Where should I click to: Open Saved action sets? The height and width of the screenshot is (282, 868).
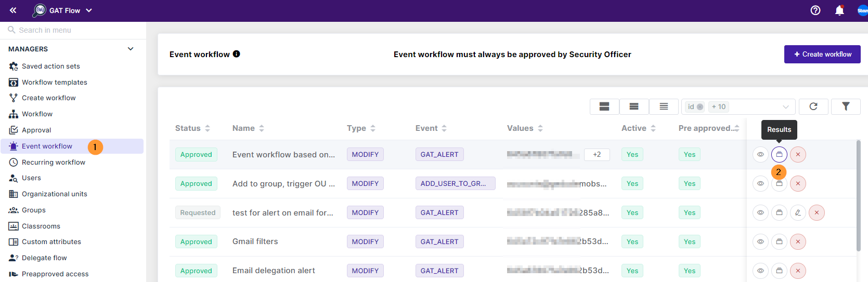(x=51, y=66)
